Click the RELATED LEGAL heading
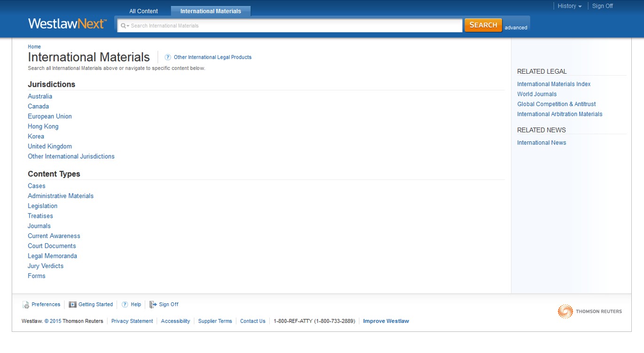This screenshot has height=353, width=644. point(542,72)
